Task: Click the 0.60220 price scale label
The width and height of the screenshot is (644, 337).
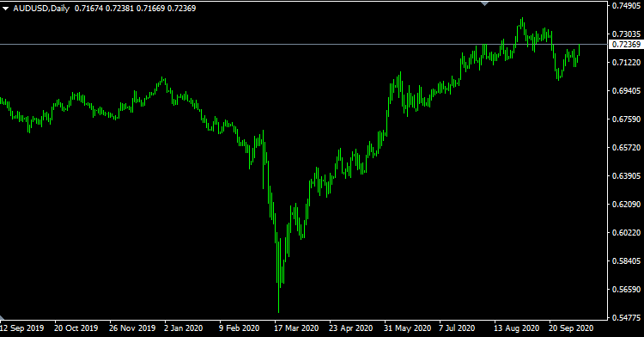Action: [x=626, y=233]
